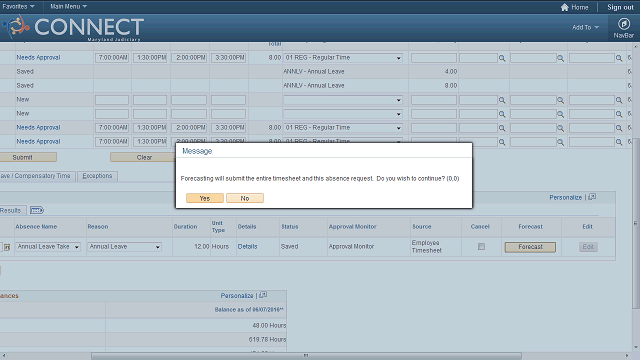Click first lookup magnifier in second New row
Screen dimensions: 640x360
(502, 114)
